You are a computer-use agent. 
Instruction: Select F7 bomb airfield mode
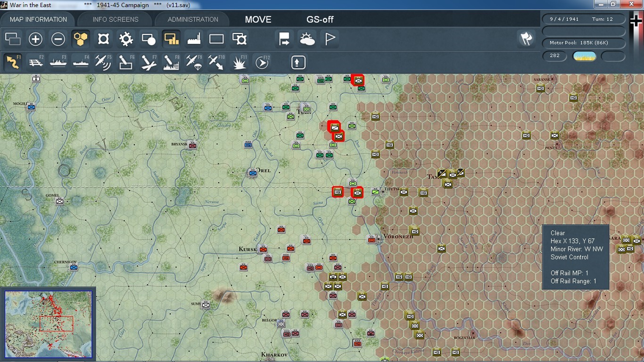(149, 62)
